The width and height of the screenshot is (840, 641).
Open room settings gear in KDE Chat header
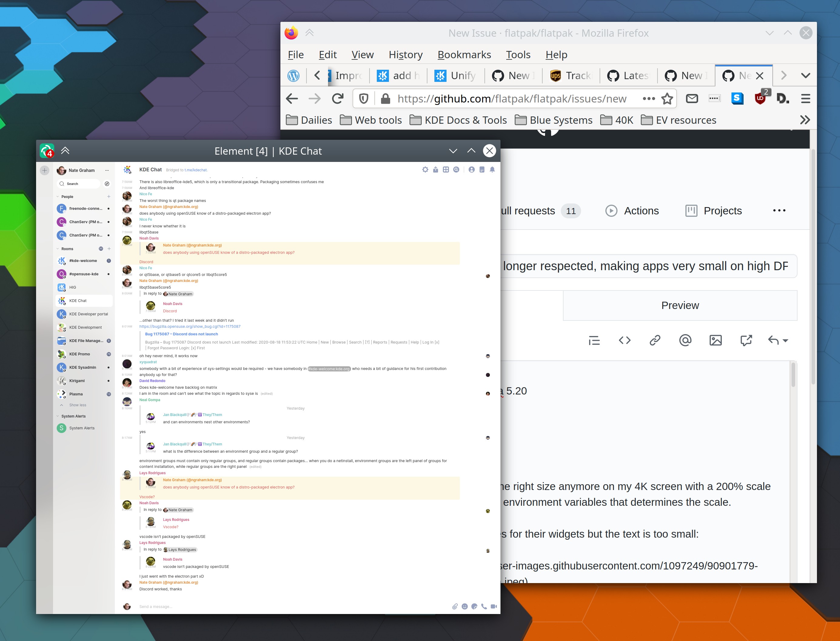[x=425, y=170]
